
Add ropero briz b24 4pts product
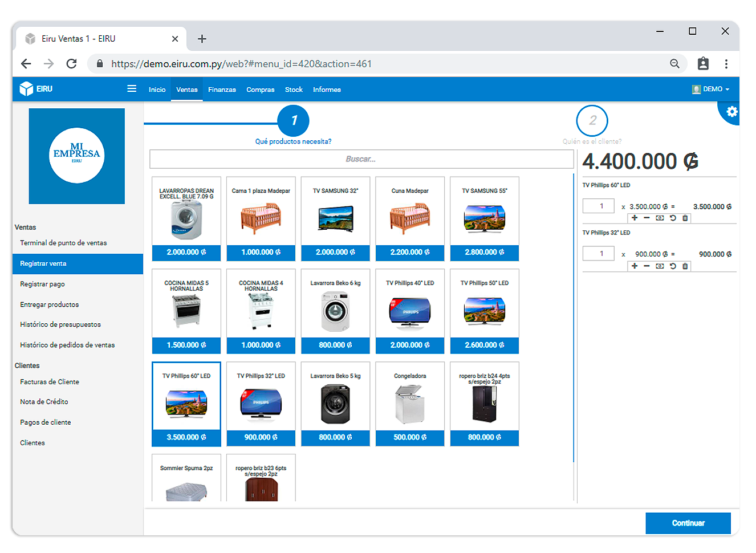click(x=485, y=404)
